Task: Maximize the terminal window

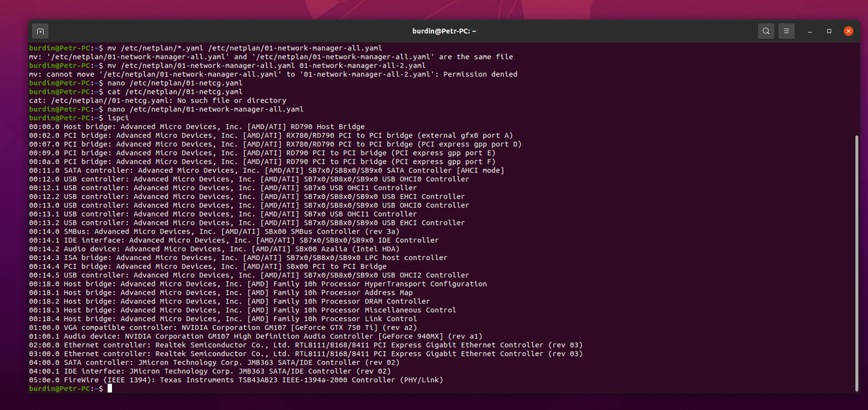Action: (829, 31)
